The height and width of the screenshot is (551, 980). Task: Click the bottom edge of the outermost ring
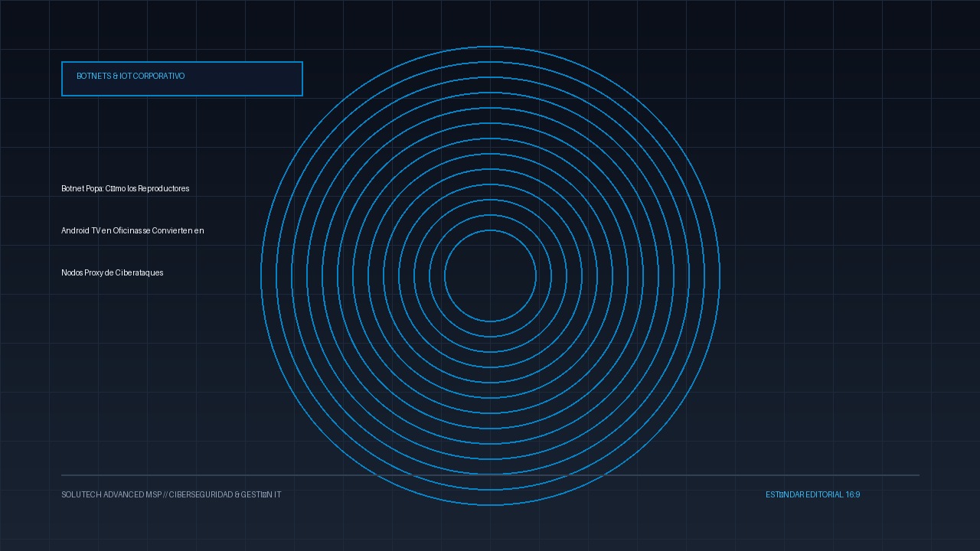(x=490, y=504)
